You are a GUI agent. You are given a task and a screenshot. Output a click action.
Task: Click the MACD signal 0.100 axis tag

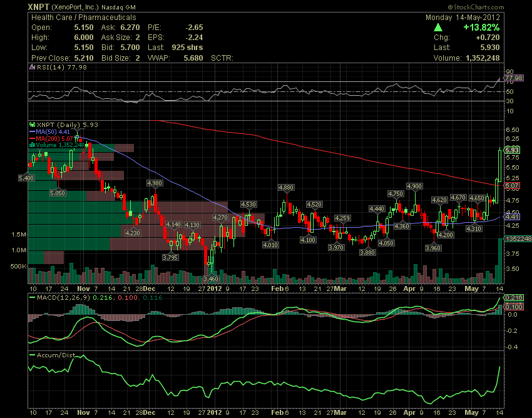click(x=514, y=307)
